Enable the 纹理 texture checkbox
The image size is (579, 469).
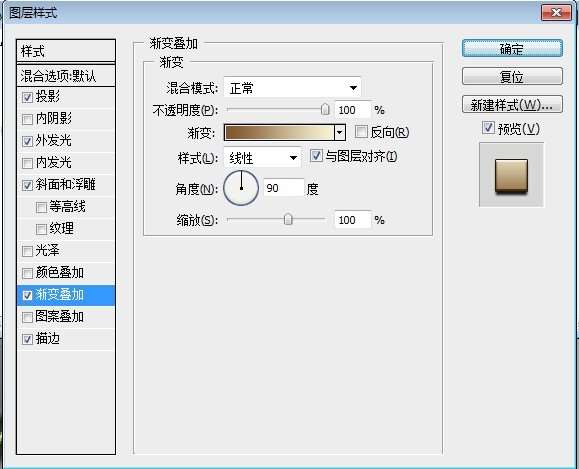tap(41, 229)
